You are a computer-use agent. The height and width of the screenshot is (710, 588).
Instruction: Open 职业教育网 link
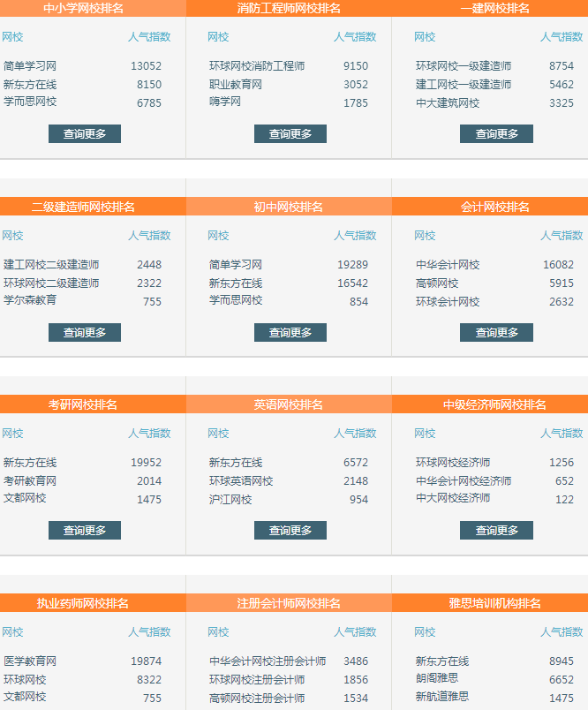click(x=236, y=85)
